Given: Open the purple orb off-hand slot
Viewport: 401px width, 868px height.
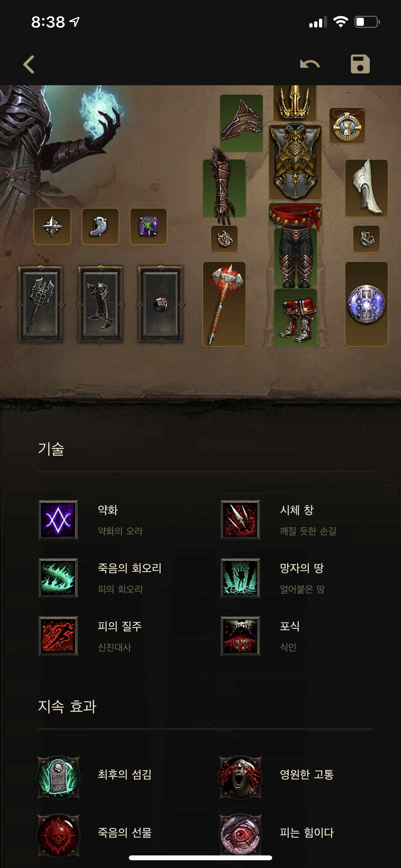Looking at the screenshot, I should tap(366, 304).
